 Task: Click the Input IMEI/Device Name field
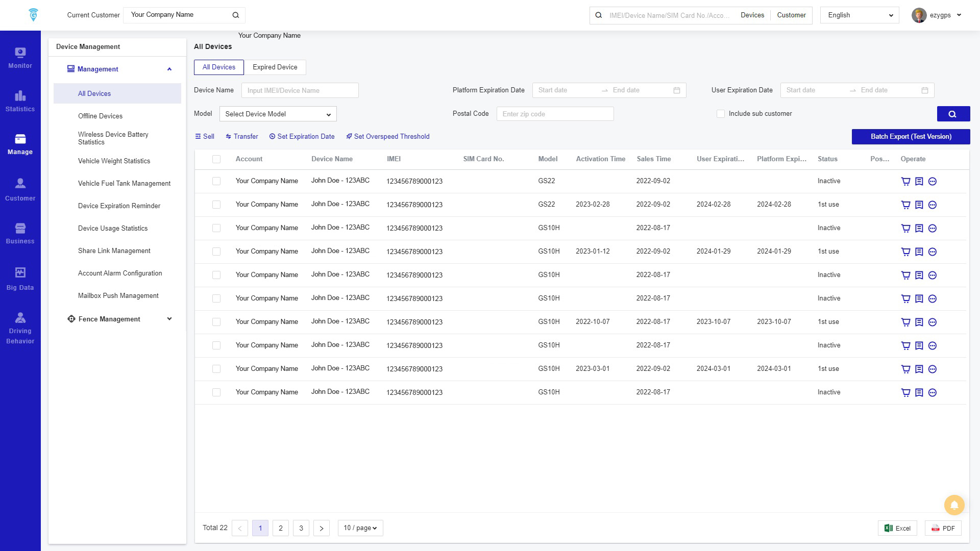click(300, 90)
